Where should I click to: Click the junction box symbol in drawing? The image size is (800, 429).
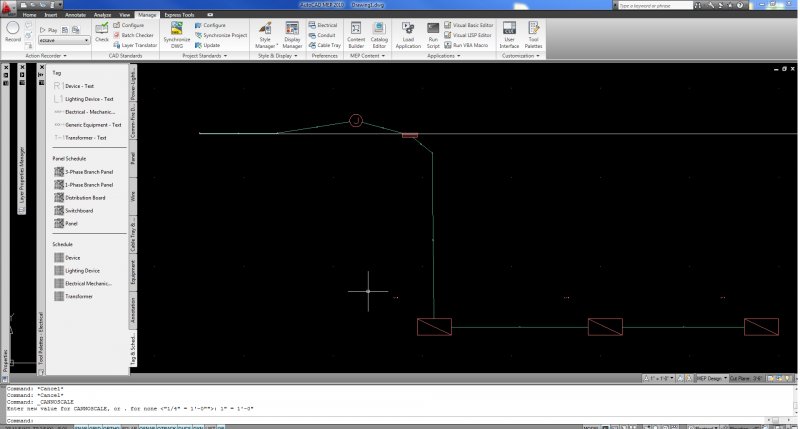click(356, 120)
